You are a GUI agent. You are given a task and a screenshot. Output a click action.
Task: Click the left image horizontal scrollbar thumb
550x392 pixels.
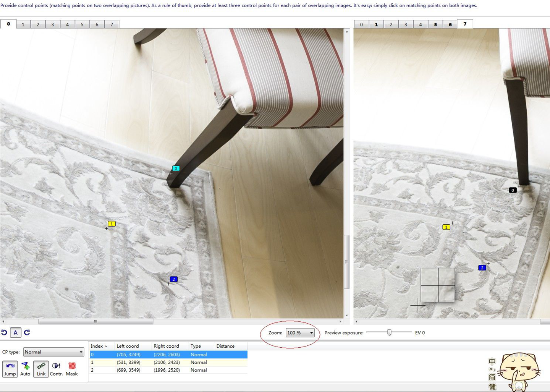pos(95,322)
